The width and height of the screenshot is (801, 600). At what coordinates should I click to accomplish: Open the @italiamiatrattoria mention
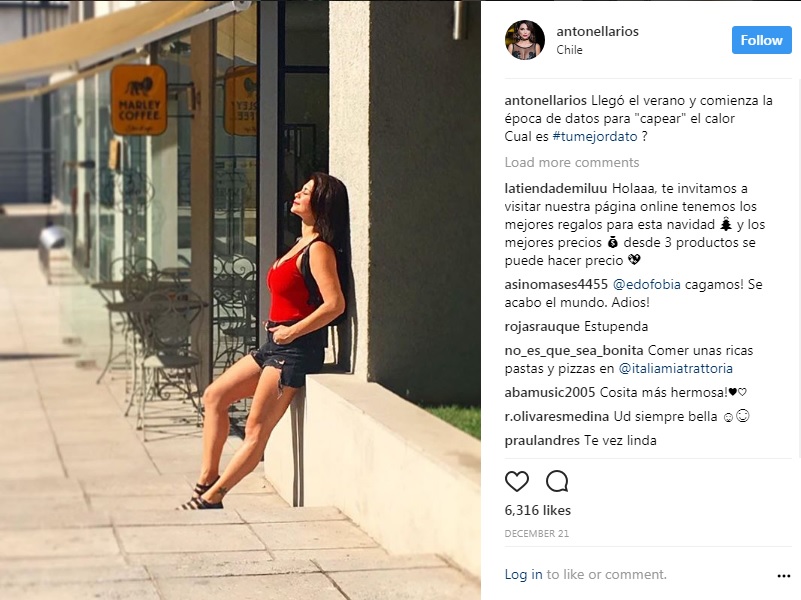click(675, 368)
